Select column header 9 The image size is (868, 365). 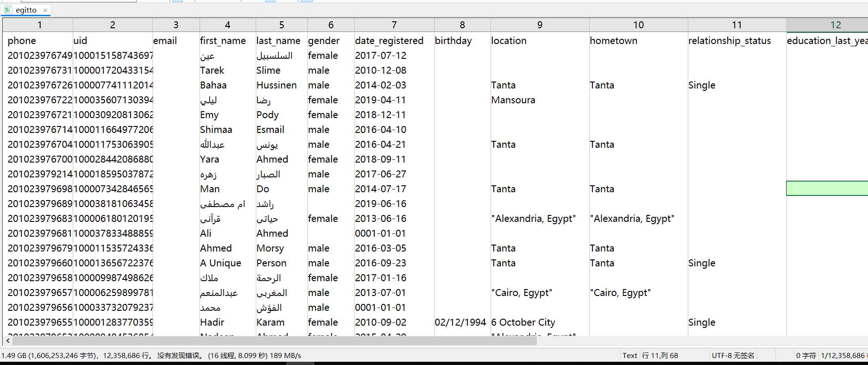(540, 25)
